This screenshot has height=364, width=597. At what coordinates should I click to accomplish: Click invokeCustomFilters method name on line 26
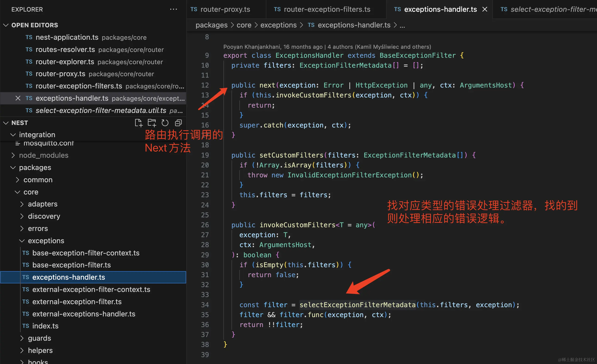[x=298, y=225]
